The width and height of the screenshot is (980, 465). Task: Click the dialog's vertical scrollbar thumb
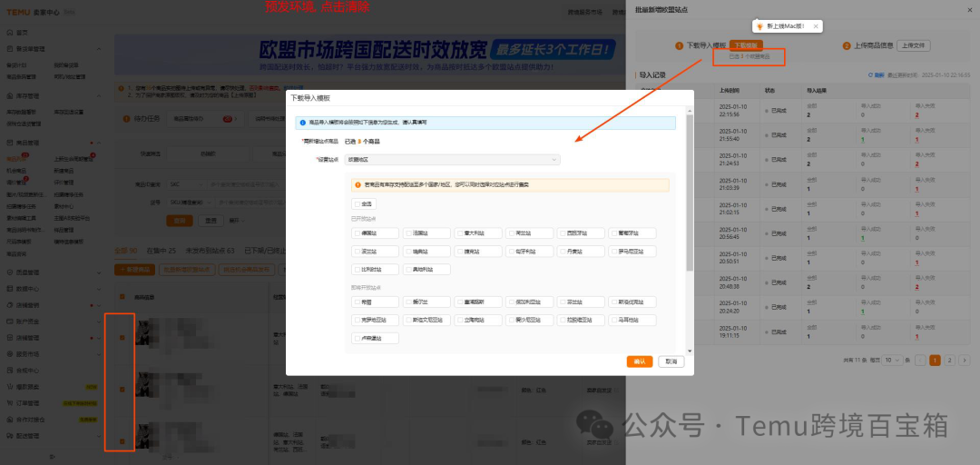click(690, 193)
